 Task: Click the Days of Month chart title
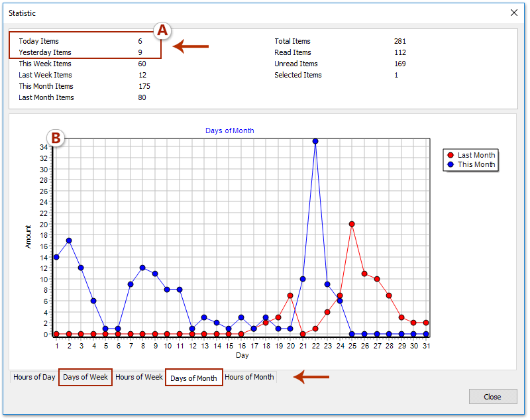(230, 131)
